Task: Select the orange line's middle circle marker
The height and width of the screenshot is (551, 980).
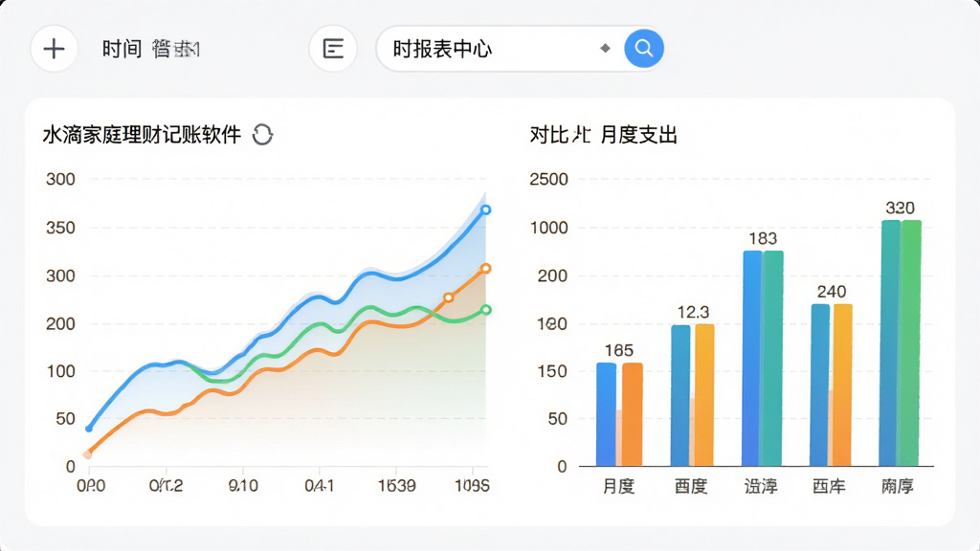Action: click(448, 298)
